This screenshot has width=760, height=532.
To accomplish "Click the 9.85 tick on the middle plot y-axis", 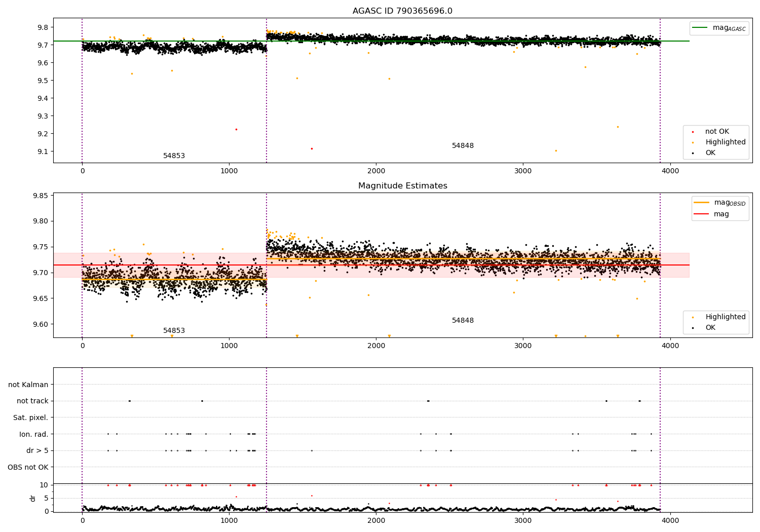I will click(41, 196).
